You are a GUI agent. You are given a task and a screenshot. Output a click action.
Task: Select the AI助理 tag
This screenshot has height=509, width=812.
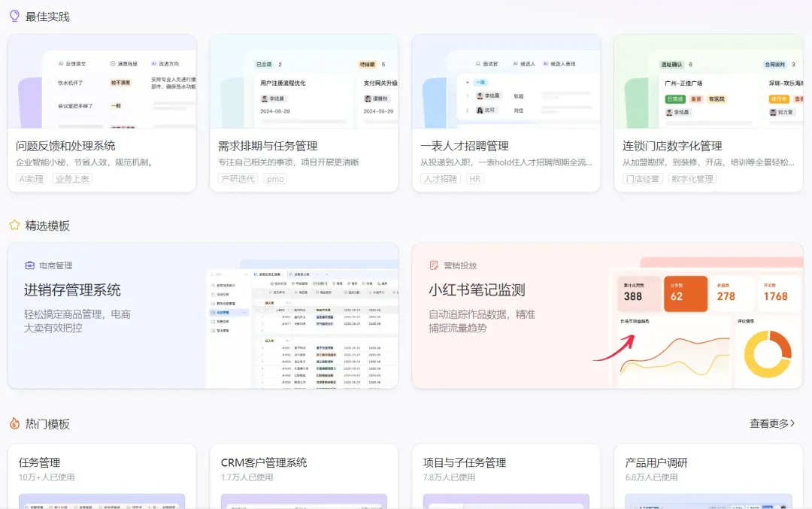pos(31,179)
